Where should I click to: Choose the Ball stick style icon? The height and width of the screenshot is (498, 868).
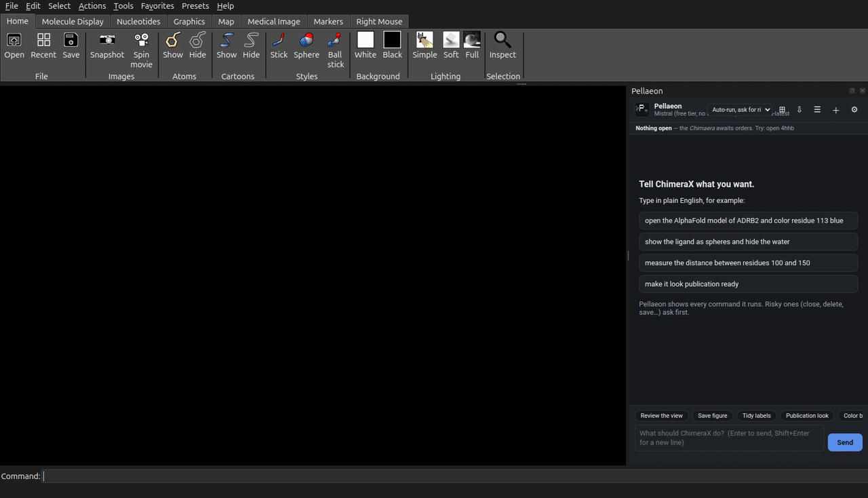[x=335, y=40]
